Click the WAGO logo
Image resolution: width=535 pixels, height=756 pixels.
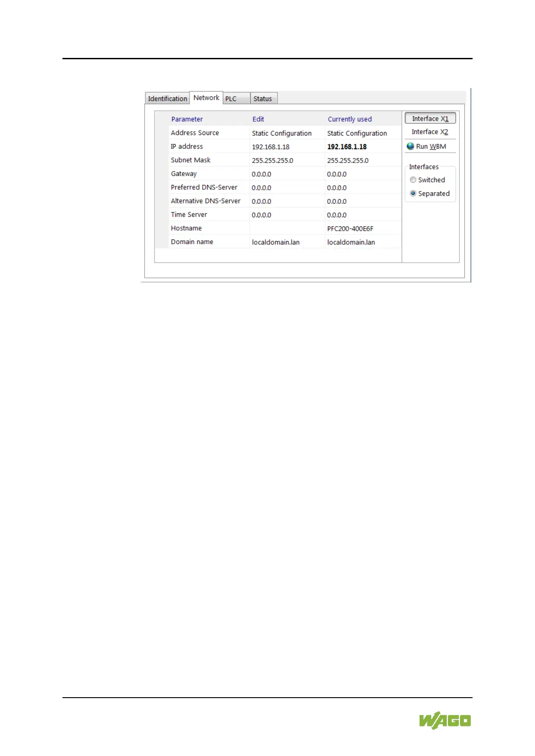(445, 721)
